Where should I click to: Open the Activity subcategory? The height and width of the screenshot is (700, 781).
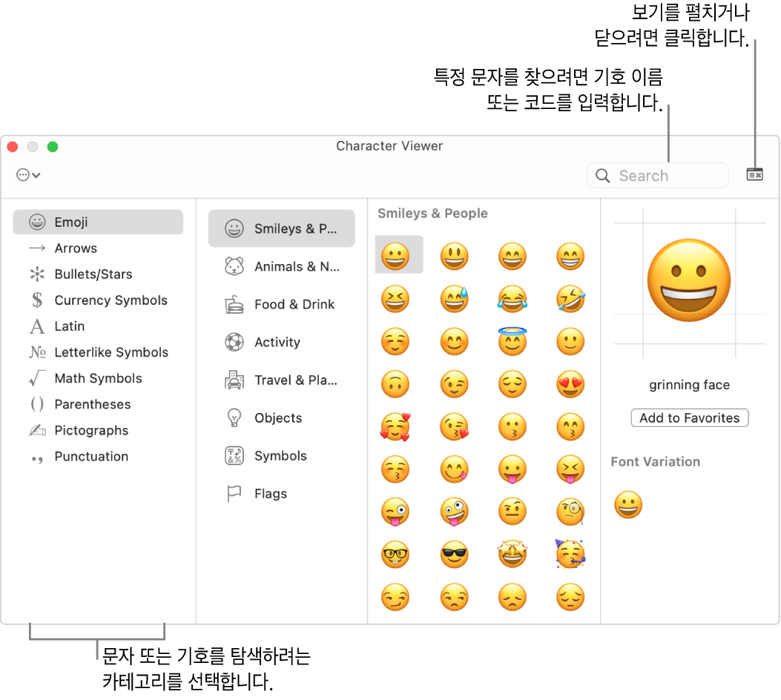click(x=281, y=342)
